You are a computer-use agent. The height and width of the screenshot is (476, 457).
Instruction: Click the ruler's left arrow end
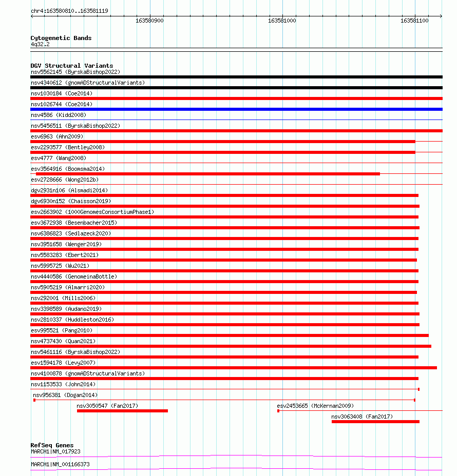(x=32, y=16)
